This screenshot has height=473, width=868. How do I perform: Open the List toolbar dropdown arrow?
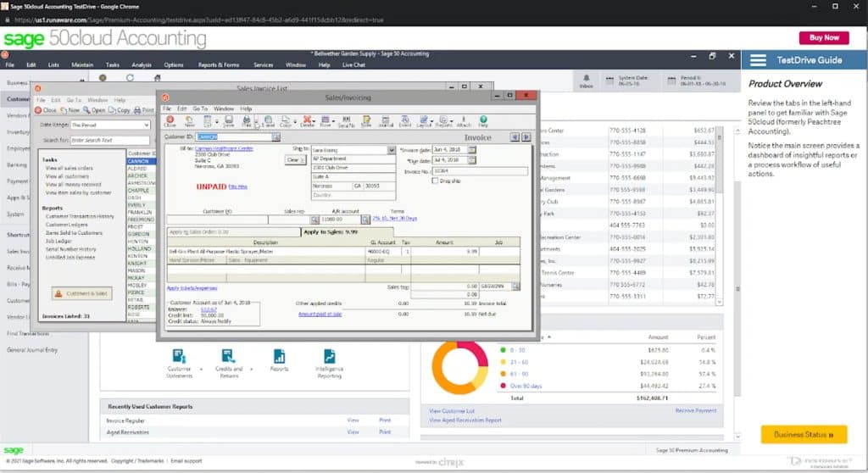coord(216,120)
